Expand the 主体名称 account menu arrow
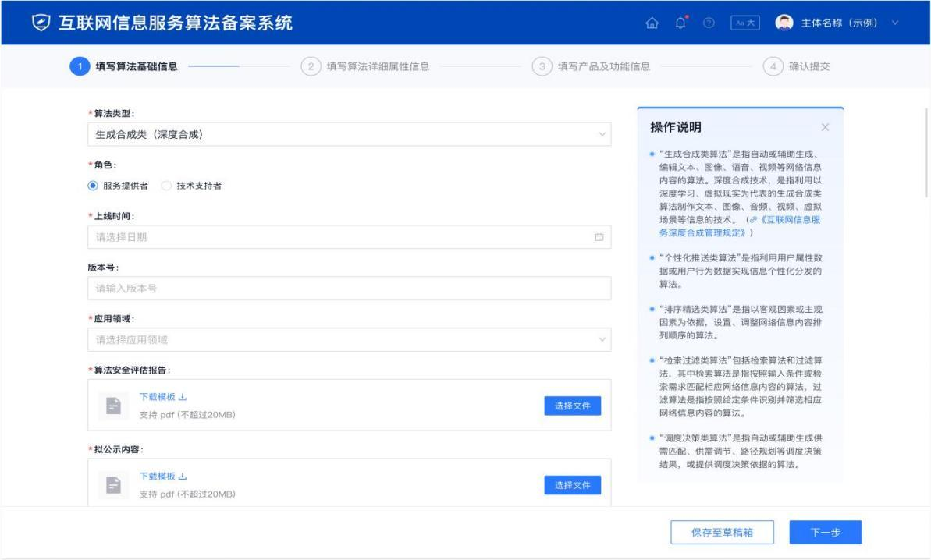The image size is (931, 560). coord(895,23)
